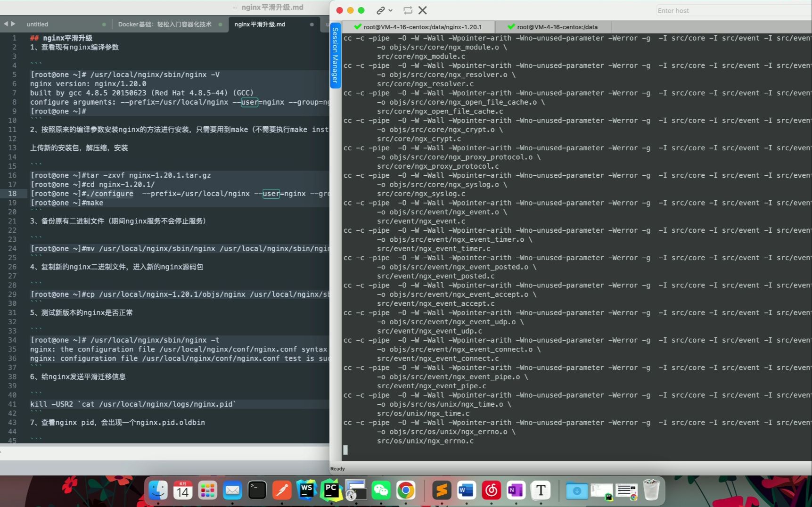Click the '[root@one ~]#make' line

[x=66, y=203]
